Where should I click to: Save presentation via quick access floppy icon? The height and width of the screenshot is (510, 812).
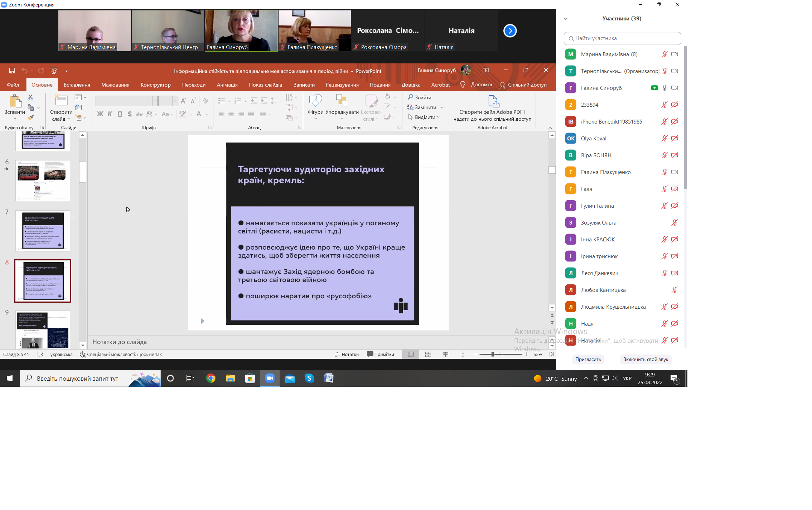[12, 71]
